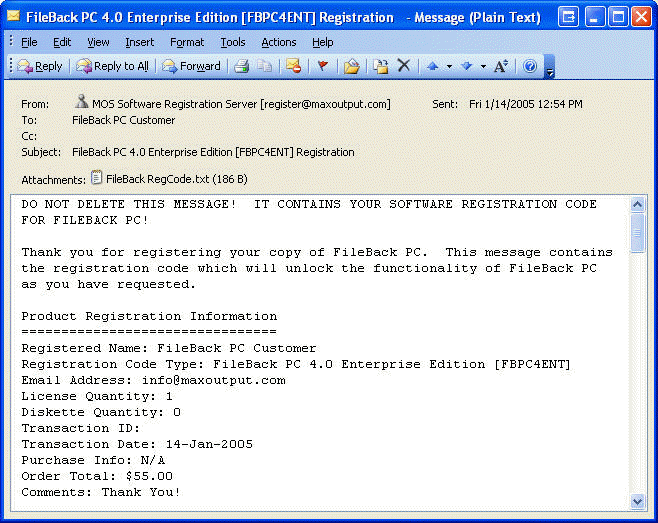Click the title bar button left of minimize

(x=568, y=17)
